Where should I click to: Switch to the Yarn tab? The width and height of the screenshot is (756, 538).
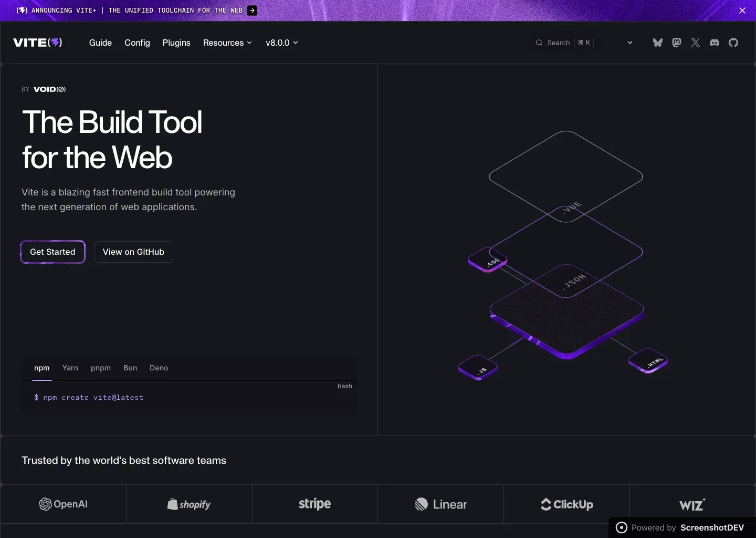click(x=70, y=368)
